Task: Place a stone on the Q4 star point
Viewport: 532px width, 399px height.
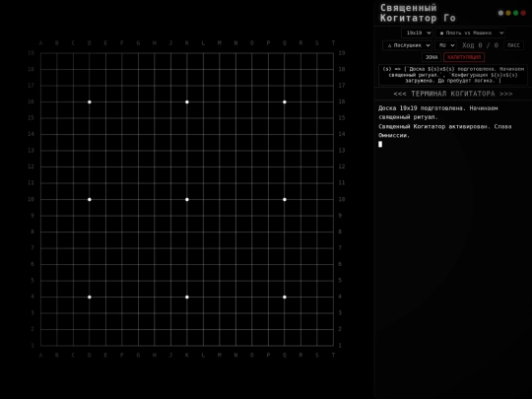Action: pos(285,297)
